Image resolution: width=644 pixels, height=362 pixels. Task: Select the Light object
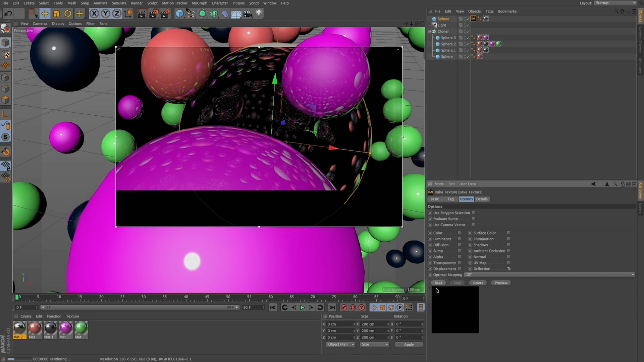442,25
